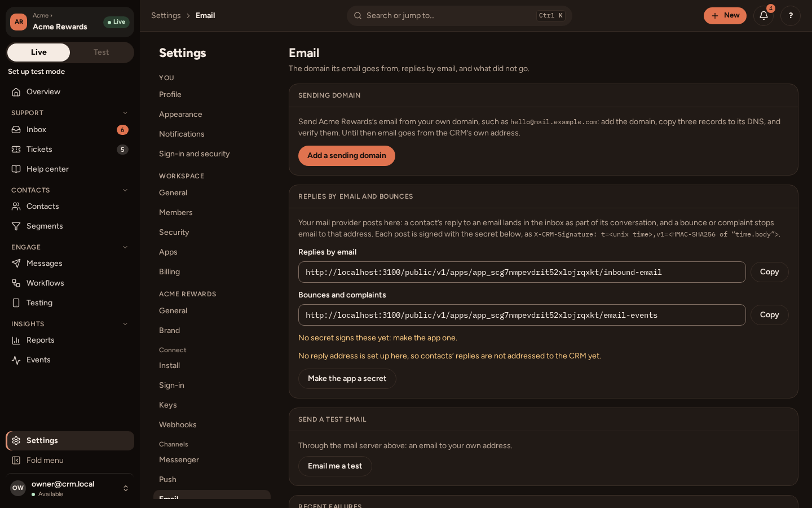812x508 pixels.
Task: Click the Messages paper plane icon
Action: [x=16, y=264]
